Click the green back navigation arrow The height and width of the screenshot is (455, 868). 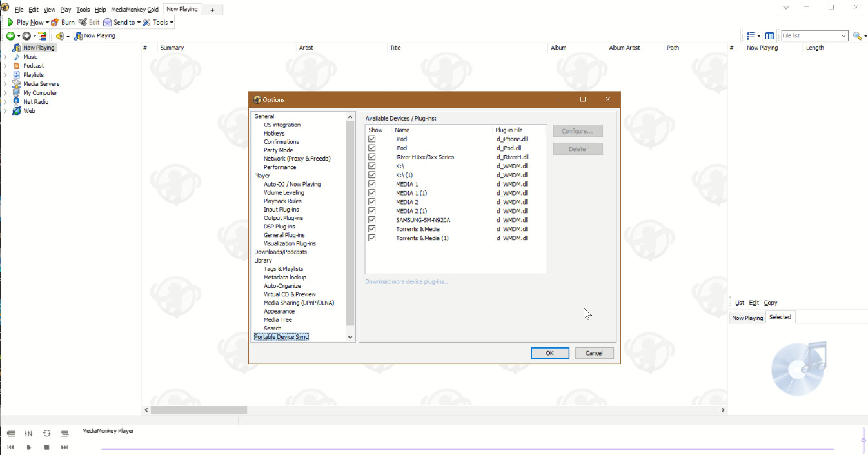[10, 36]
